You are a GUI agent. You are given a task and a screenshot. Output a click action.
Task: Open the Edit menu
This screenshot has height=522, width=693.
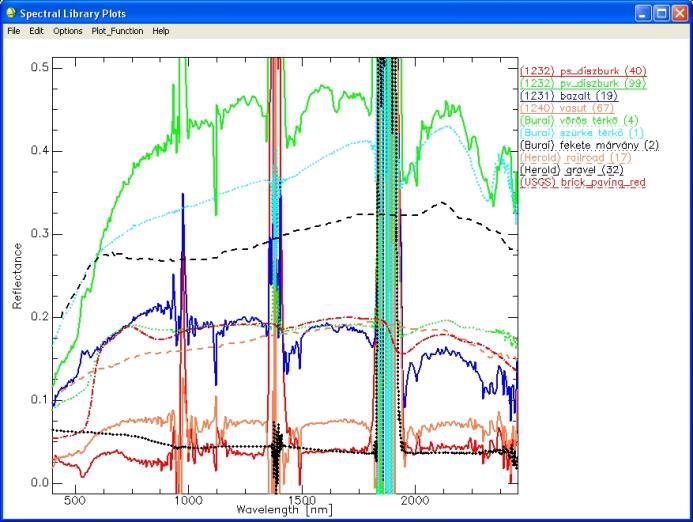(36, 31)
